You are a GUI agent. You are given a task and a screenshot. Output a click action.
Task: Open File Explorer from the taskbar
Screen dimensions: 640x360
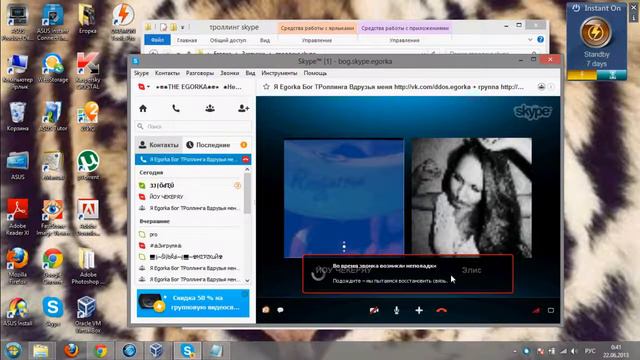point(40,351)
